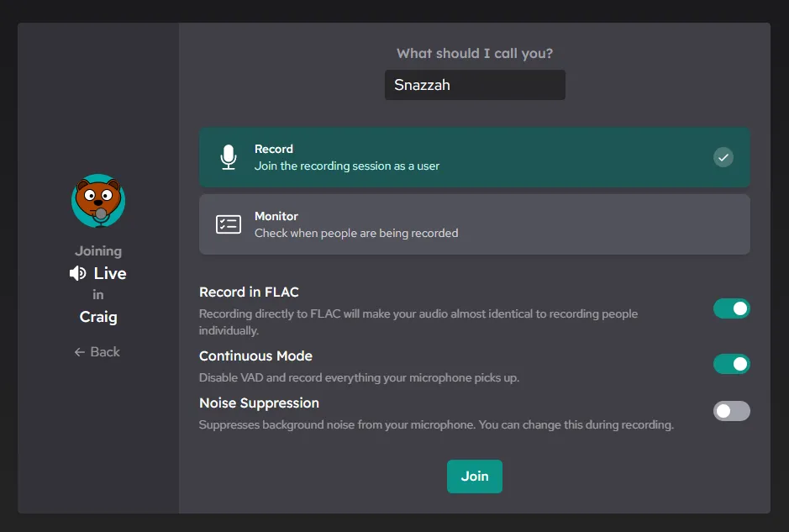
Task: Click the Live channel name
Action: (x=108, y=272)
